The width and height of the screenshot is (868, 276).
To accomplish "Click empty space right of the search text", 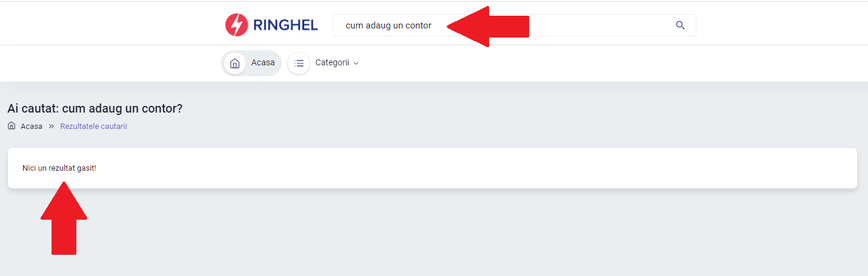I will tap(600, 25).
